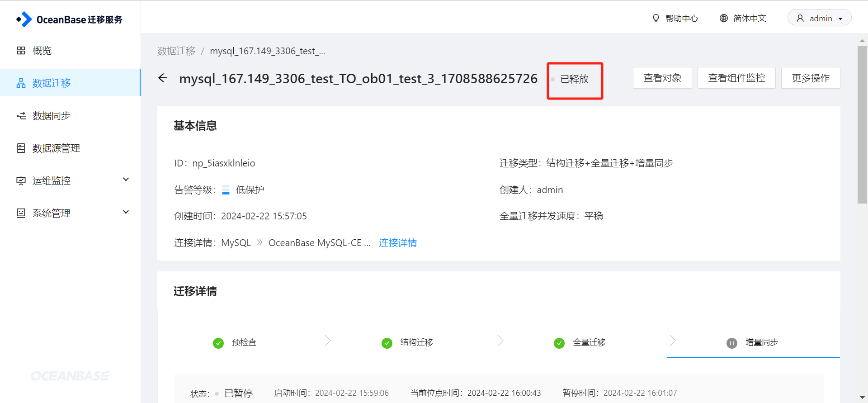This screenshot has width=868, height=403.
Task: Click the 启动时间 value 15:59:06
Action: [x=352, y=393]
